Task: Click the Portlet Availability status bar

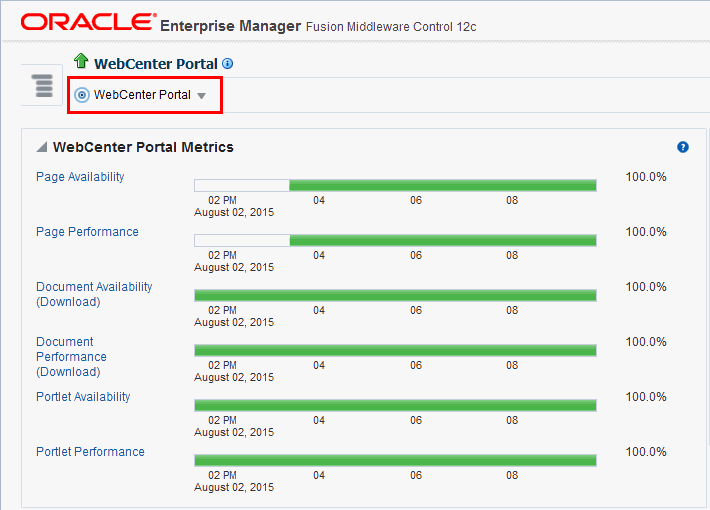Action: click(395, 405)
